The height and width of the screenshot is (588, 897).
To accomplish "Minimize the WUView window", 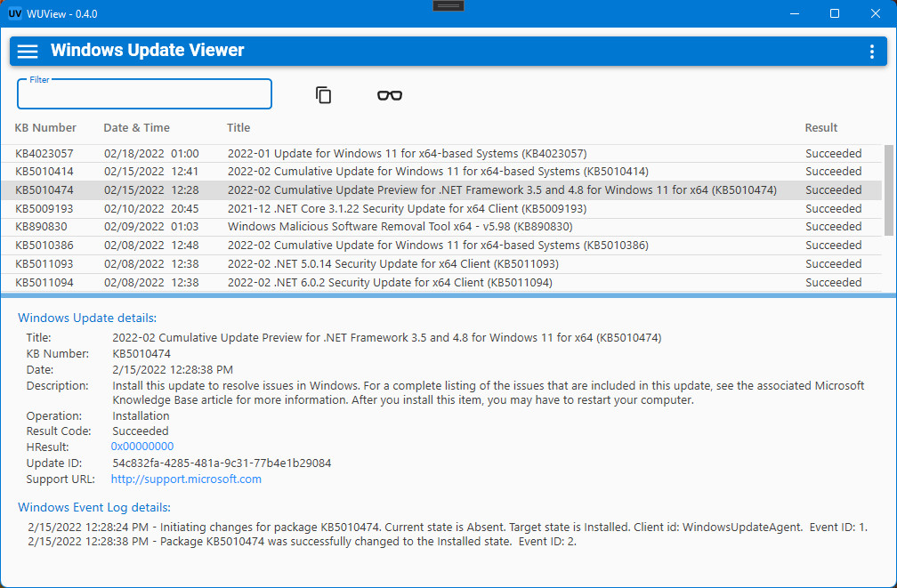I will 794,13.
